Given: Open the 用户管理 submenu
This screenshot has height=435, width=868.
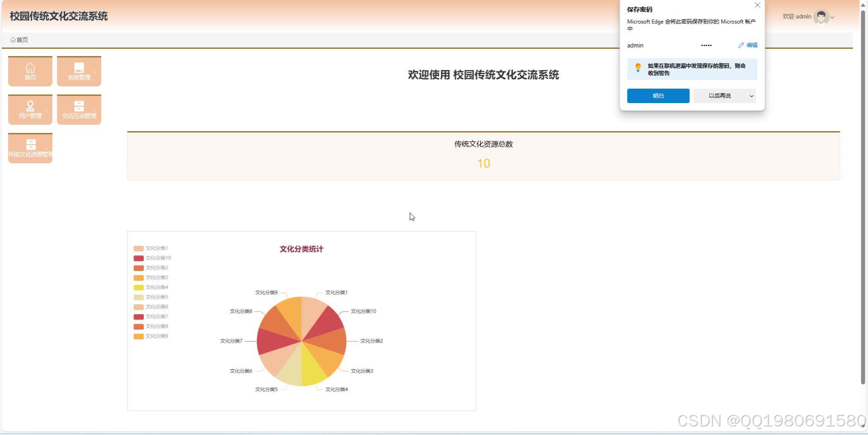Looking at the screenshot, I should click(x=45, y=110).
